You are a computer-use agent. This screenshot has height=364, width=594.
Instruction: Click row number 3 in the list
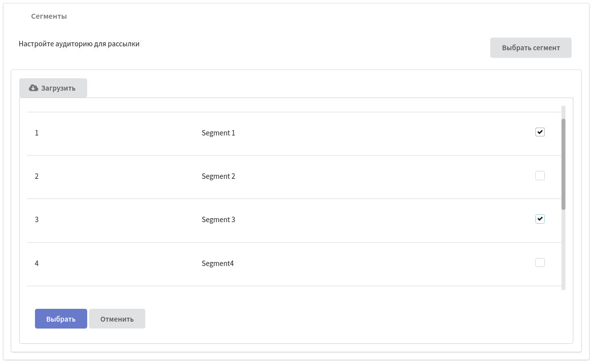pyautogui.click(x=37, y=220)
